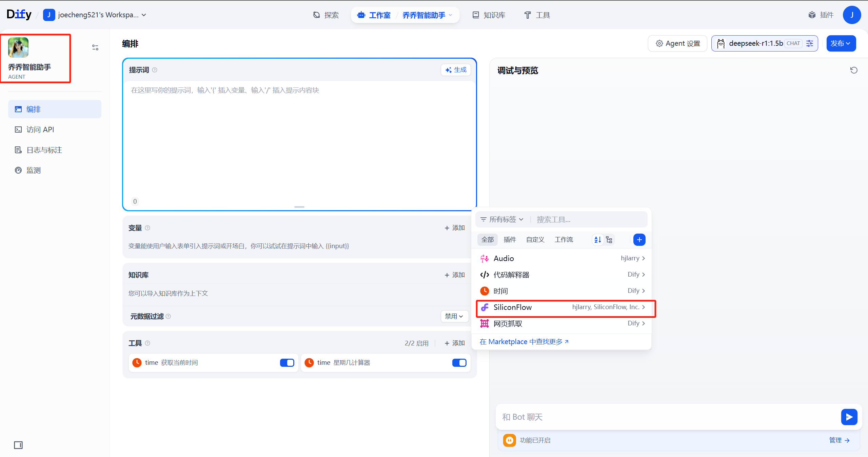Click clock icon of time 星期几计算器 tool
Viewport: 868px width, 457px height.
(309, 363)
